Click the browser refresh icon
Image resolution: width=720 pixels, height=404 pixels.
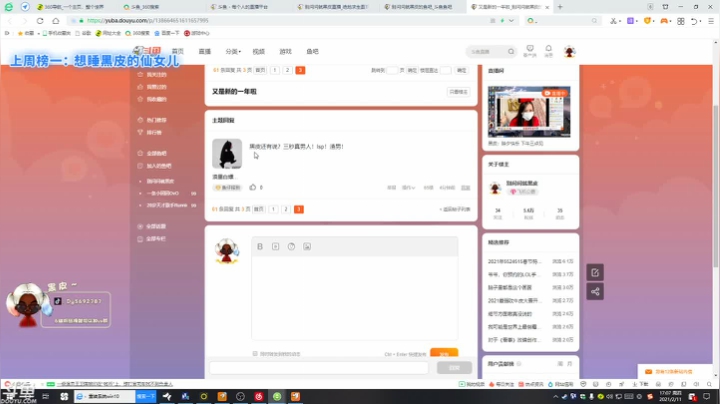[40, 21]
